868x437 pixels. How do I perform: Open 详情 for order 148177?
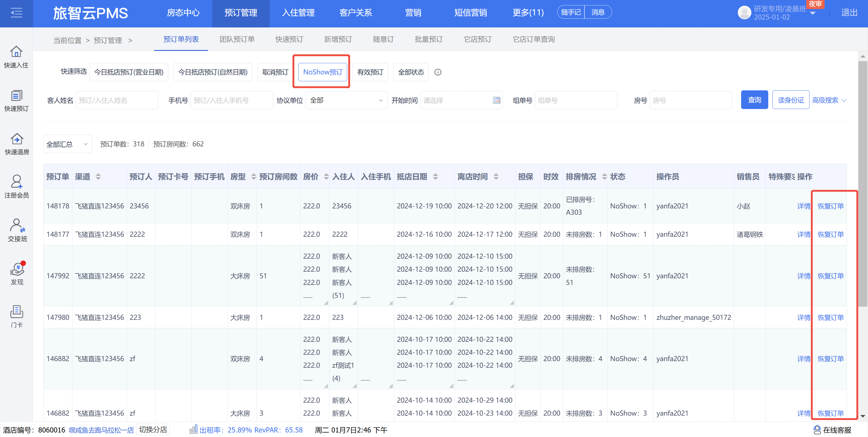click(804, 234)
